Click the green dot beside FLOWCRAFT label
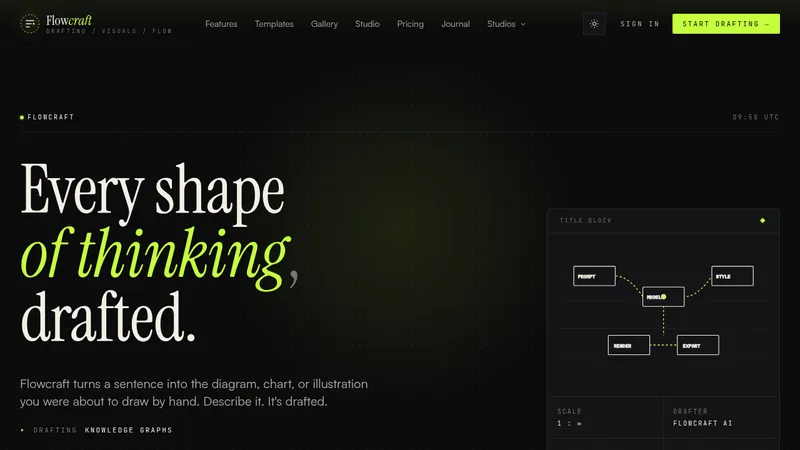This screenshot has height=450, width=800. tap(22, 117)
